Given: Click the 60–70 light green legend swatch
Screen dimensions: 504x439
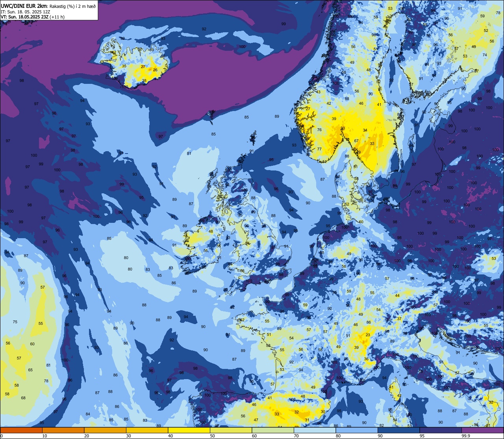Looking at the screenshot, I should 273,430.
